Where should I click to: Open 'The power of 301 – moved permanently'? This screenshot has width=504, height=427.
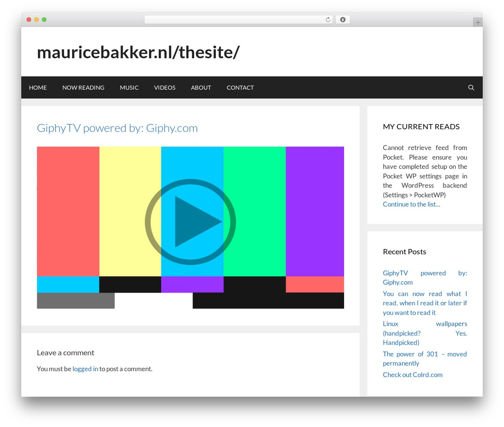(x=425, y=358)
